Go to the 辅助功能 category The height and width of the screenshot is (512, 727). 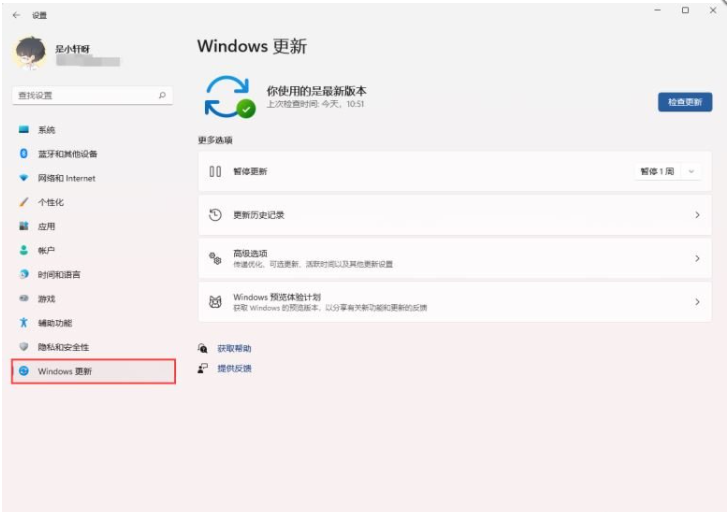pos(92,323)
